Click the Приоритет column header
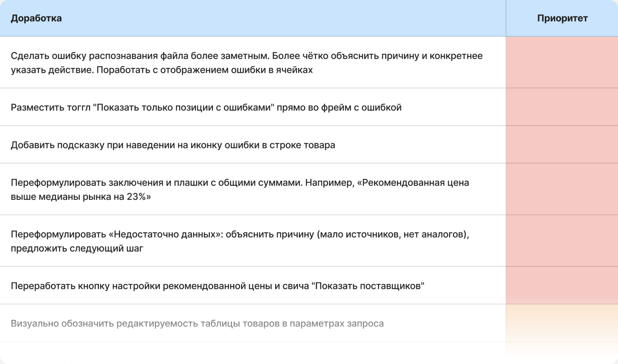The height and width of the screenshot is (364, 618). [x=562, y=18]
